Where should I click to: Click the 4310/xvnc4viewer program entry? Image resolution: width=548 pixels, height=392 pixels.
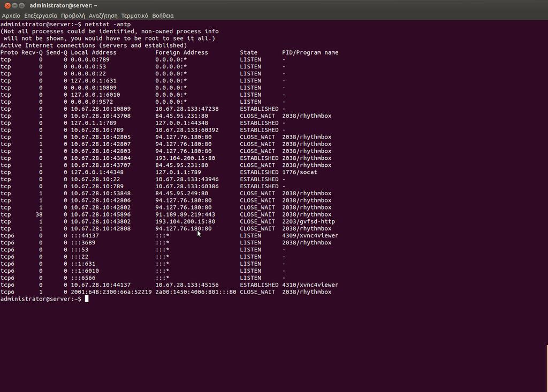310,285
